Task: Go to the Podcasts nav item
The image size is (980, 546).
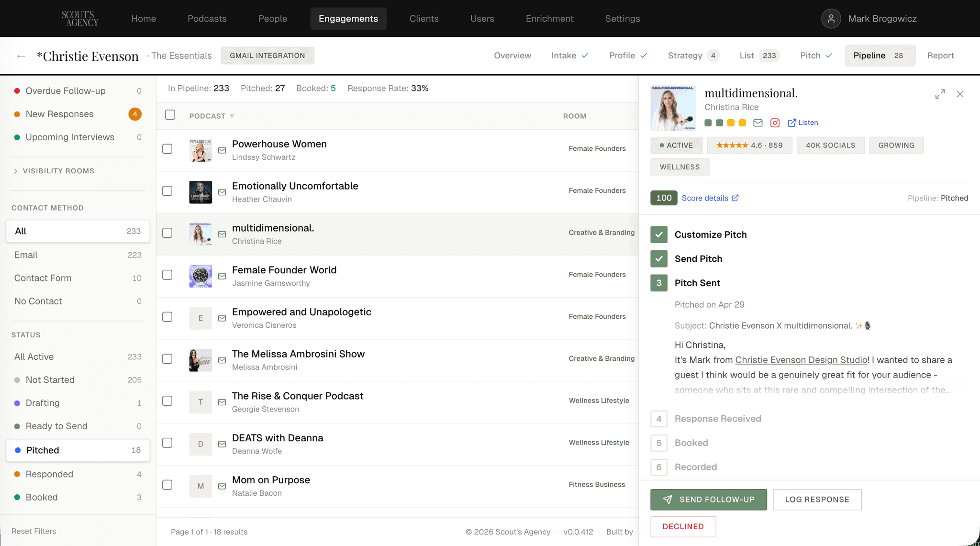Action: point(207,19)
